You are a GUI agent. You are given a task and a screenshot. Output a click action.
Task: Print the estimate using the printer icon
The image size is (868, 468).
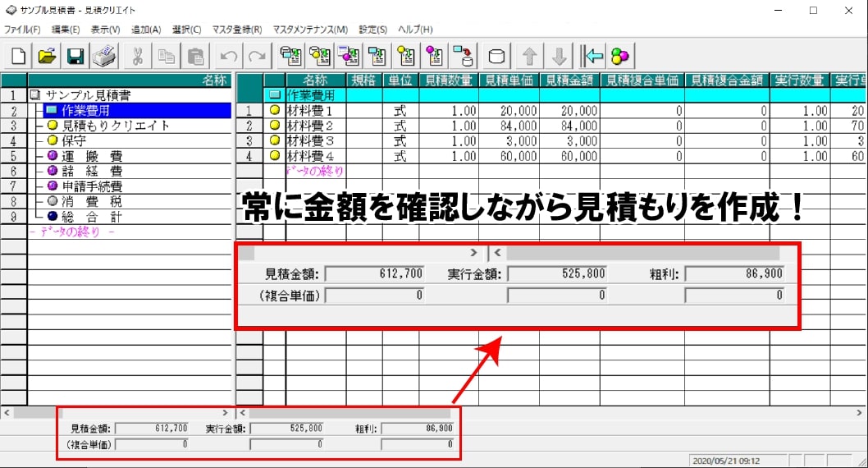coord(104,56)
